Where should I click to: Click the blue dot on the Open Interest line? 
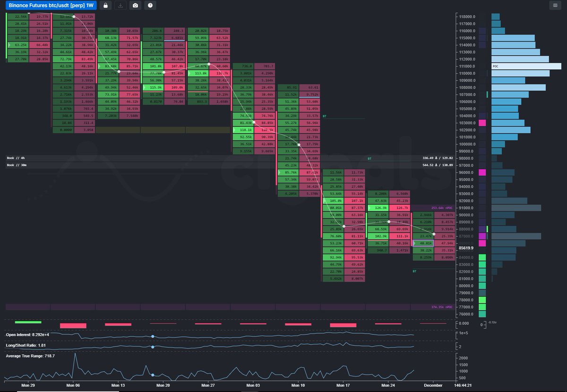coord(152,336)
